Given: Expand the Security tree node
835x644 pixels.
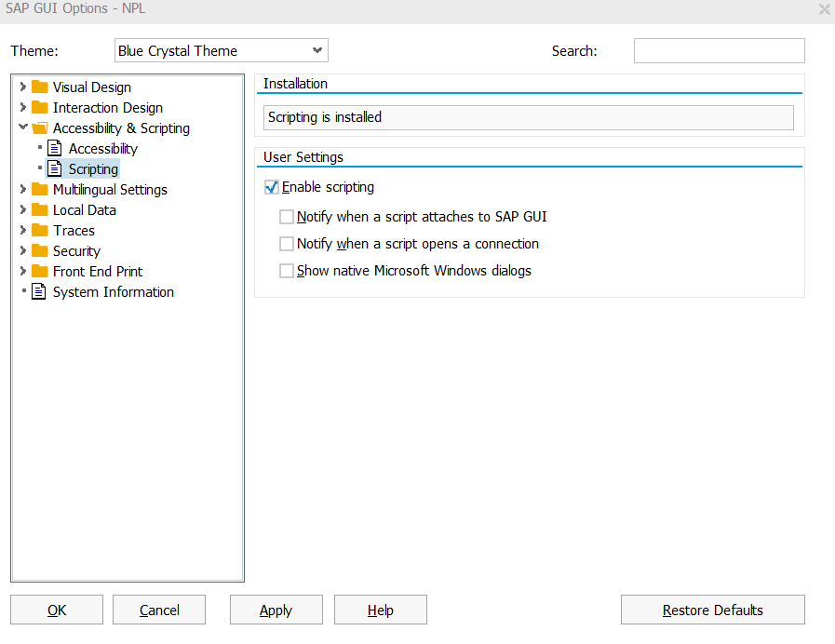Looking at the screenshot, I should coord(23,250).
